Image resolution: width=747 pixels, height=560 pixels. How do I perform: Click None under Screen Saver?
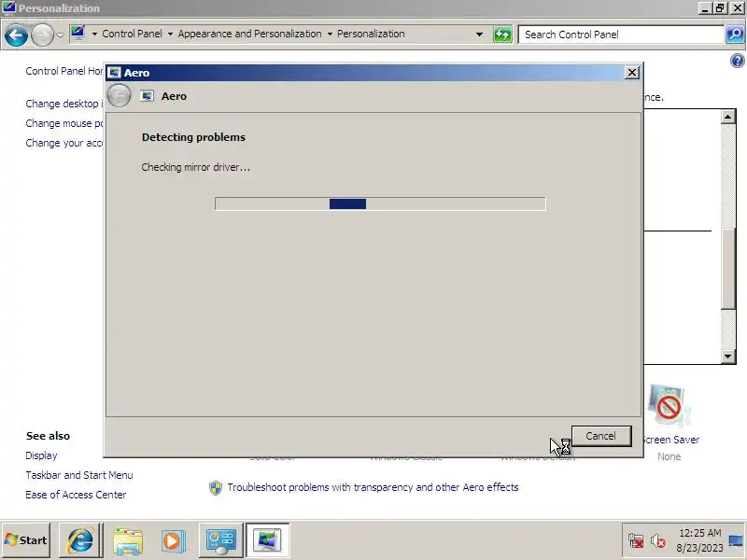pyautogui.click(x=669, y=456)
